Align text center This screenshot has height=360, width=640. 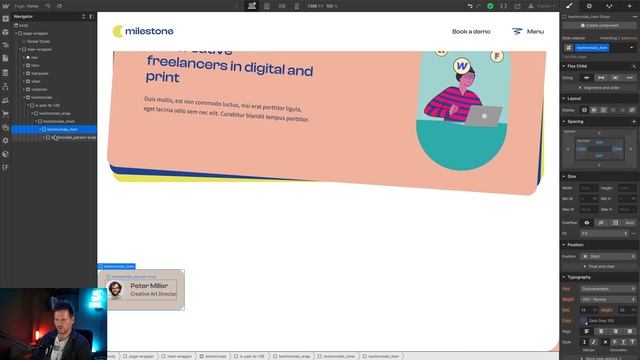click(x=601, y=331)
